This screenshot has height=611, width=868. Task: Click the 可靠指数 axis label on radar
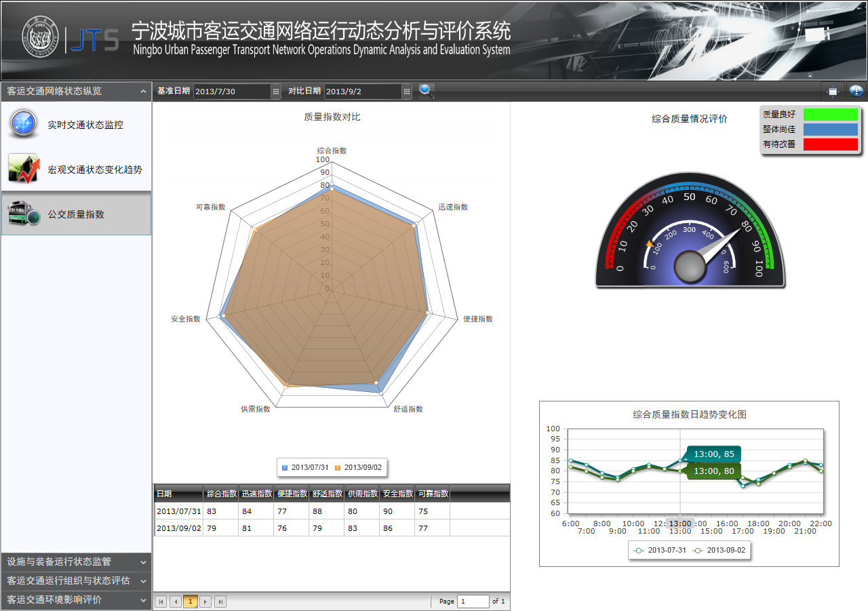click(210, 207)
